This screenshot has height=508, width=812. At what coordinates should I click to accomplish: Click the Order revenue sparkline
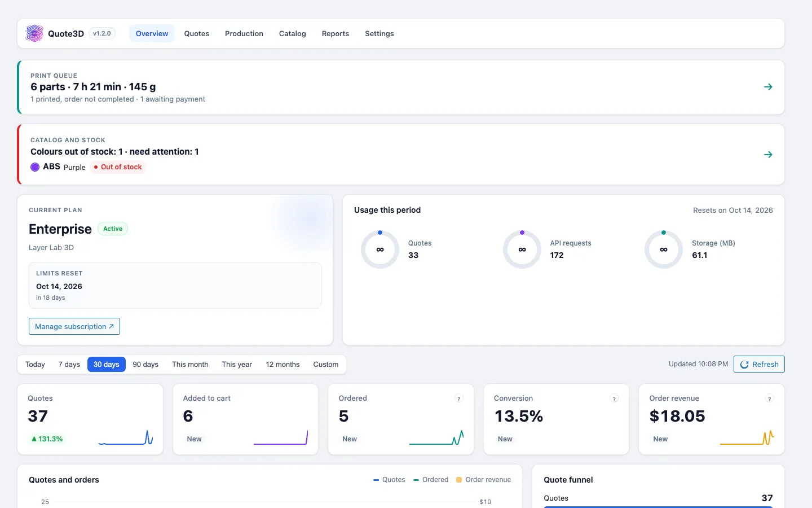(x=747, y=437)
